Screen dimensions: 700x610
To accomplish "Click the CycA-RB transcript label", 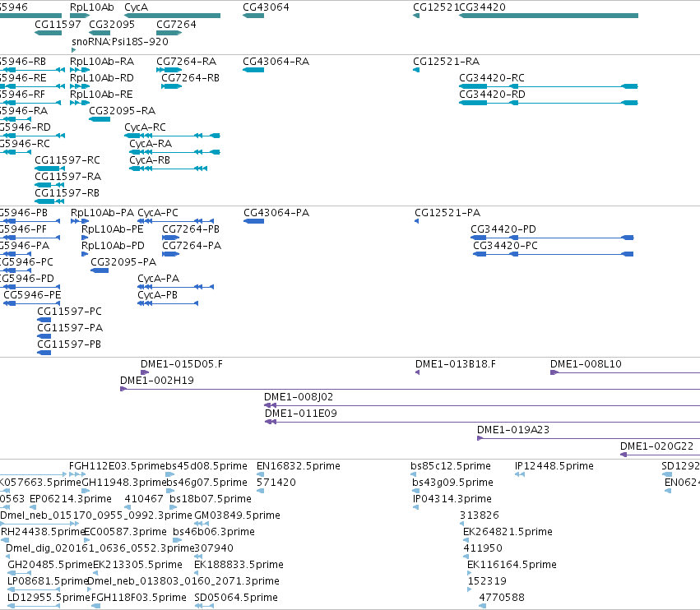I will tap(150, 160).
